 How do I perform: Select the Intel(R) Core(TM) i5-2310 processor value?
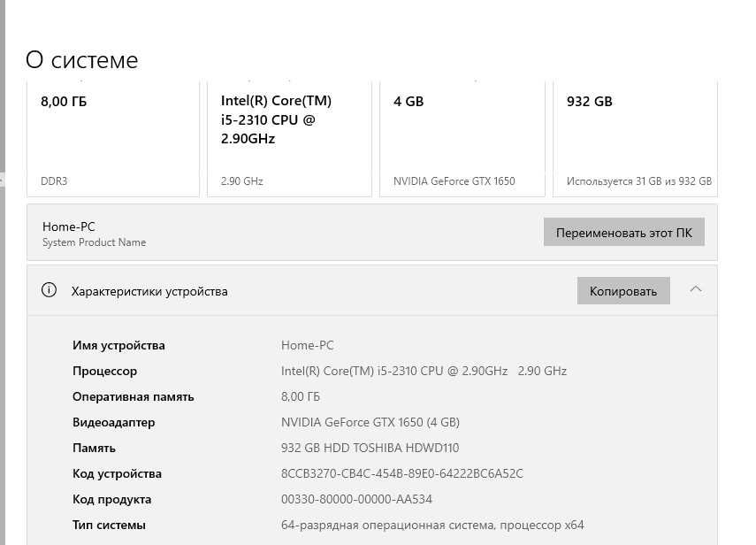(424, 371)
